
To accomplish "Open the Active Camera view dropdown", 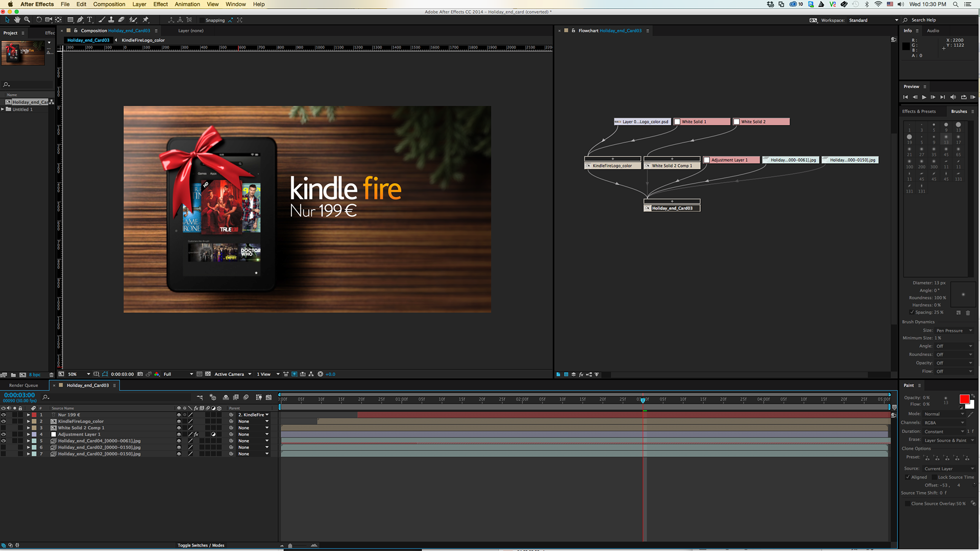I will coord(233,374).
